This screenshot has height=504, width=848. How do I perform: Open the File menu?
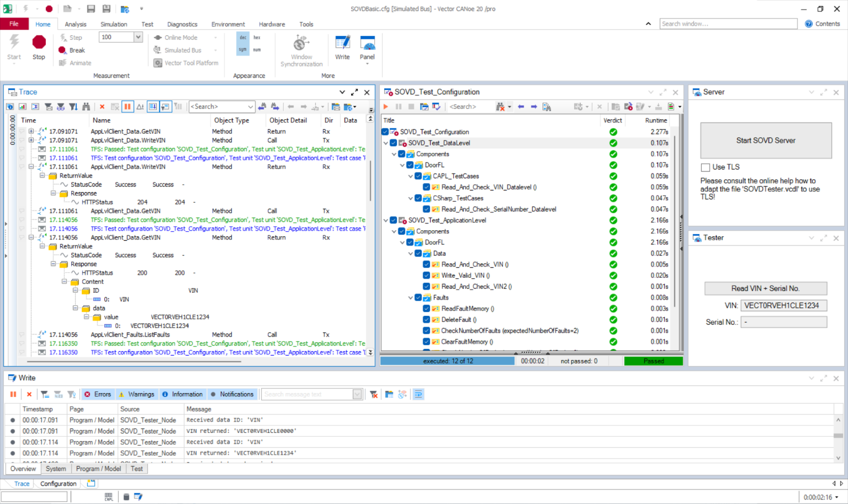click(14, 24)
